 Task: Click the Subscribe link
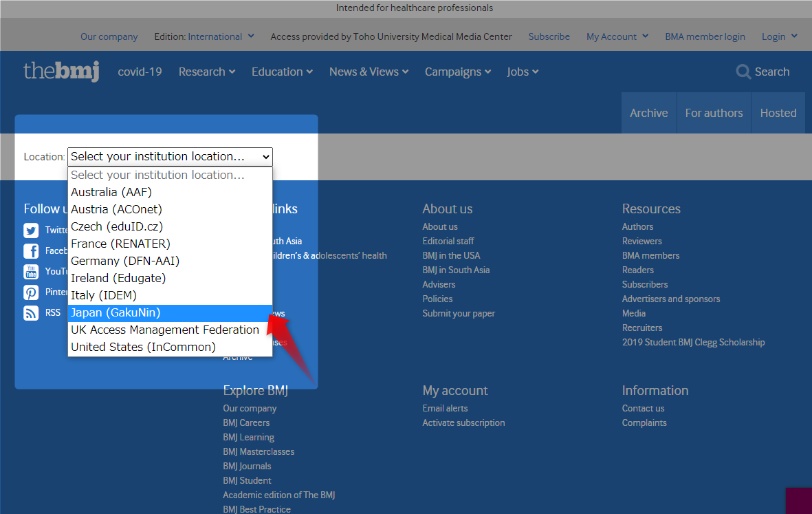(549, 36)
